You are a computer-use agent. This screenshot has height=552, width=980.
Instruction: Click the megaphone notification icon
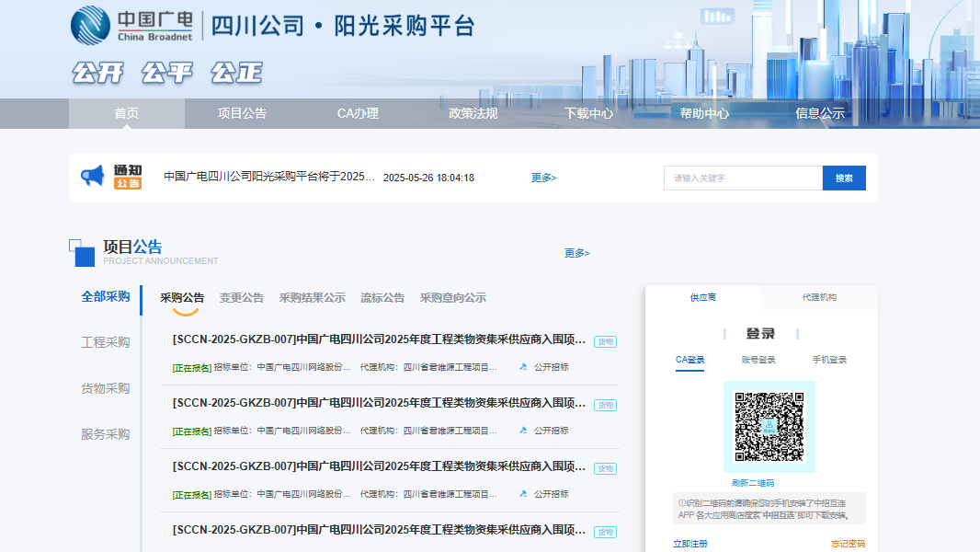[x=93, y=177]
